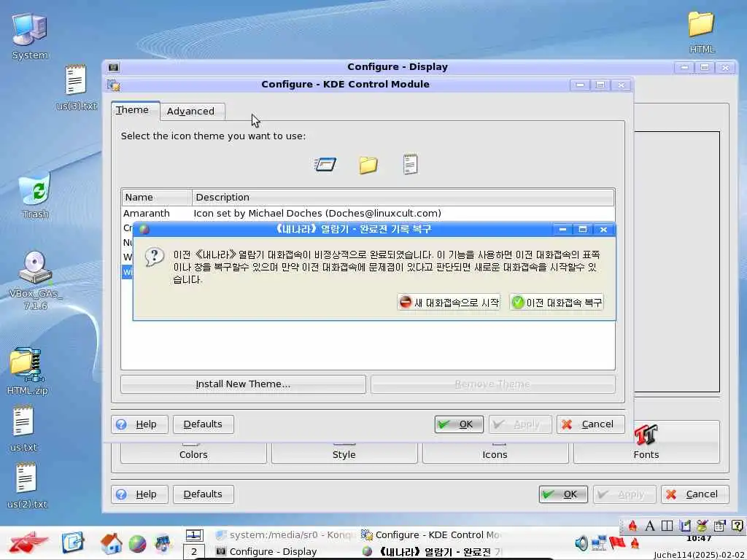The image size is (747, 560).
Task: Click the application preview icon in Theme tab
Action: 325,164
